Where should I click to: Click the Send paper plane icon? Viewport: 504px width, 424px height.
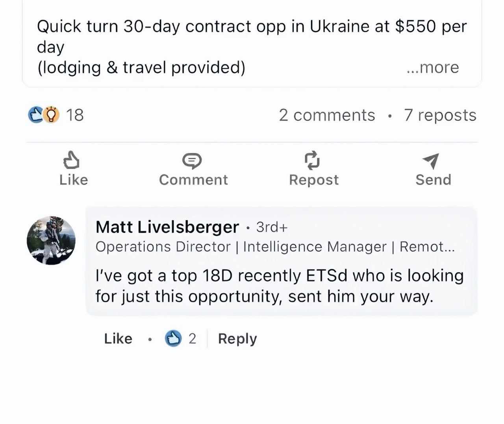[431, 161]
